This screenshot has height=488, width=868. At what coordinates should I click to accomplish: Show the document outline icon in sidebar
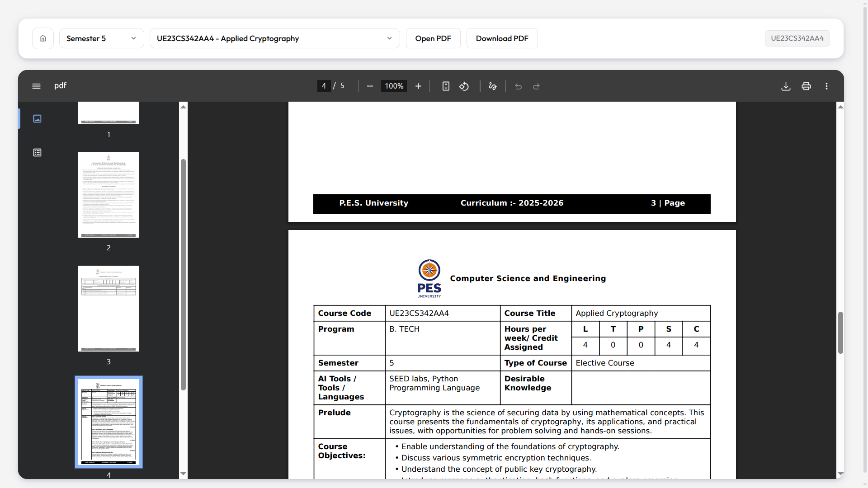point(38,153)
